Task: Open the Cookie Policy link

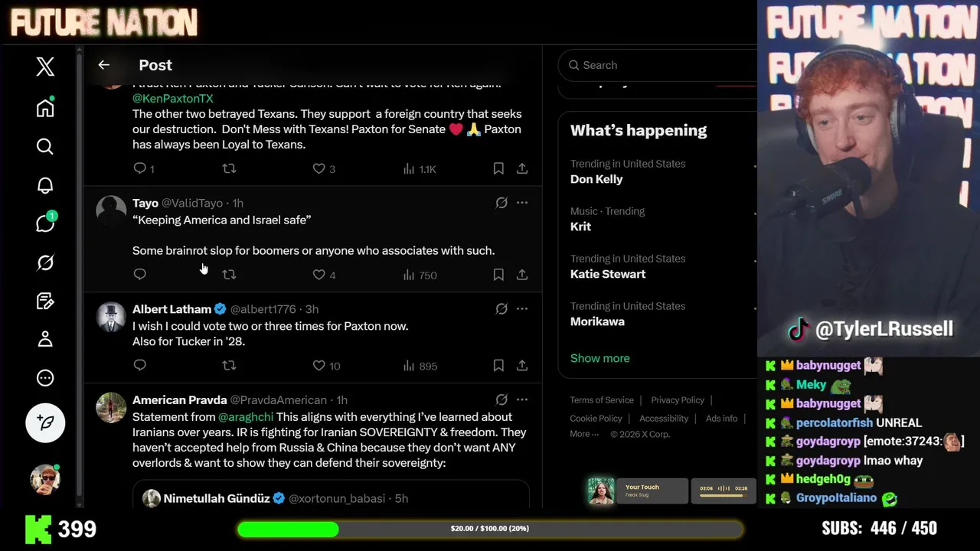Action: point(596,419)
